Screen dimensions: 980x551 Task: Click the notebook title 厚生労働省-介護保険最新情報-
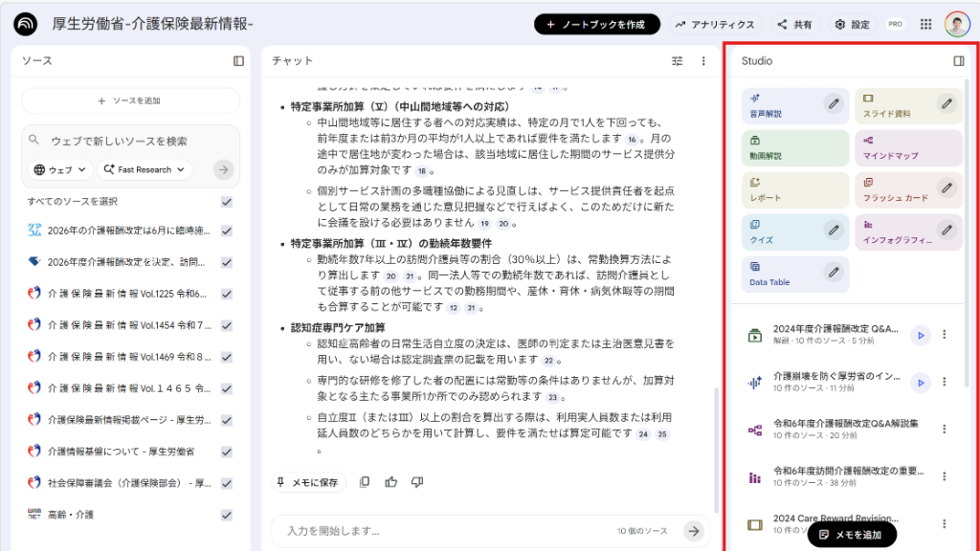(152, 24)
